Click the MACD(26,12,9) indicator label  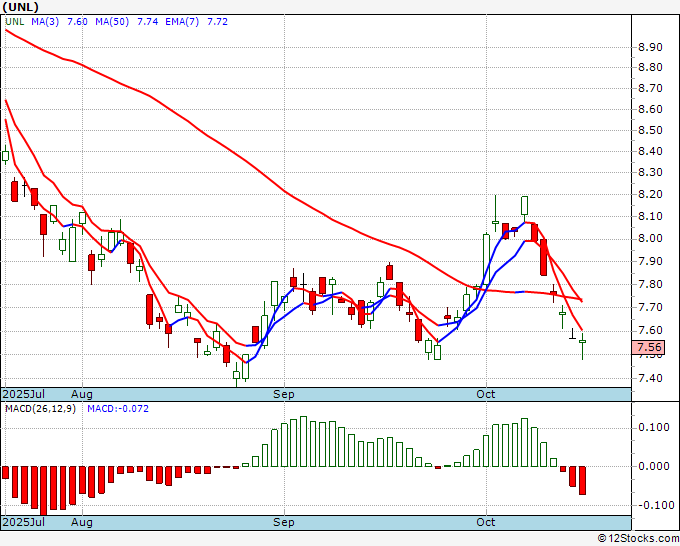(x=40, y=409)
